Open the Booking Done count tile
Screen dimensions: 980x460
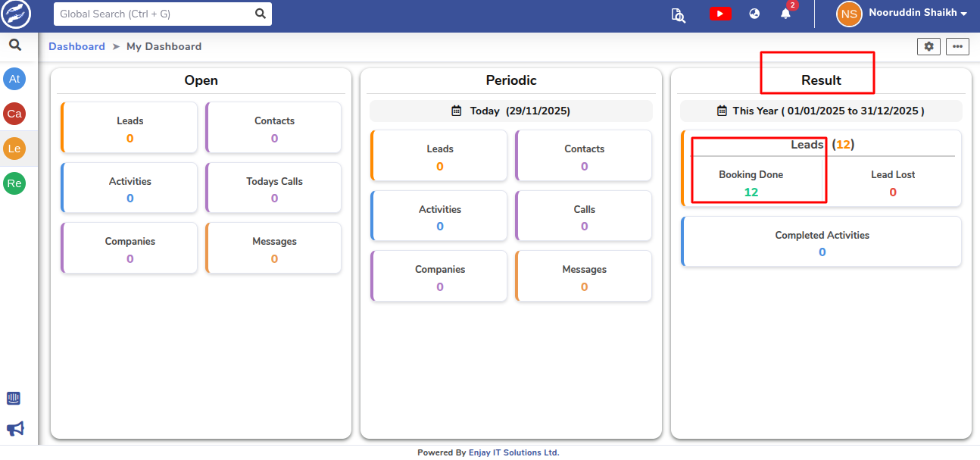pos(751,183)
